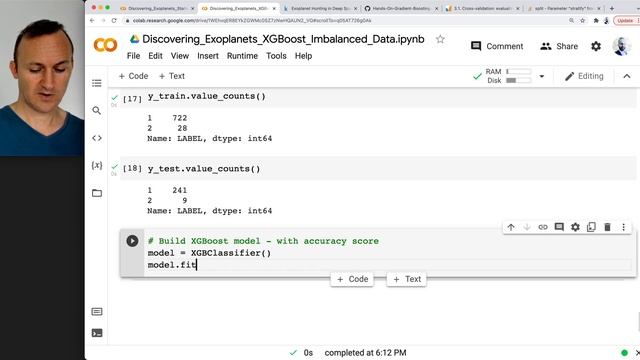Star the notebook title

440,39
